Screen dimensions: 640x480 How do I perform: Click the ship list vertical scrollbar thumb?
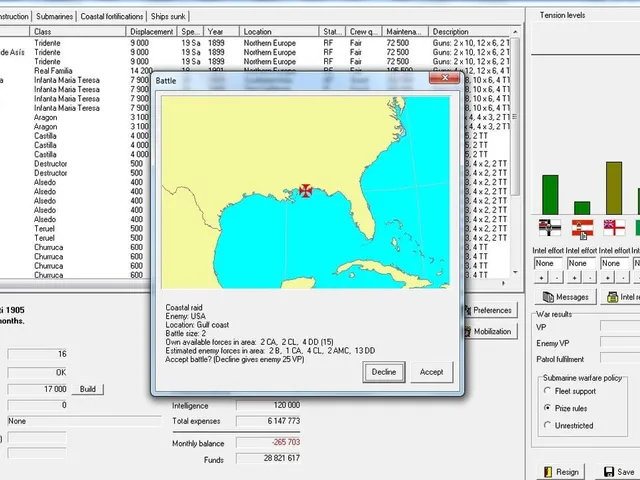click(515, 117)
